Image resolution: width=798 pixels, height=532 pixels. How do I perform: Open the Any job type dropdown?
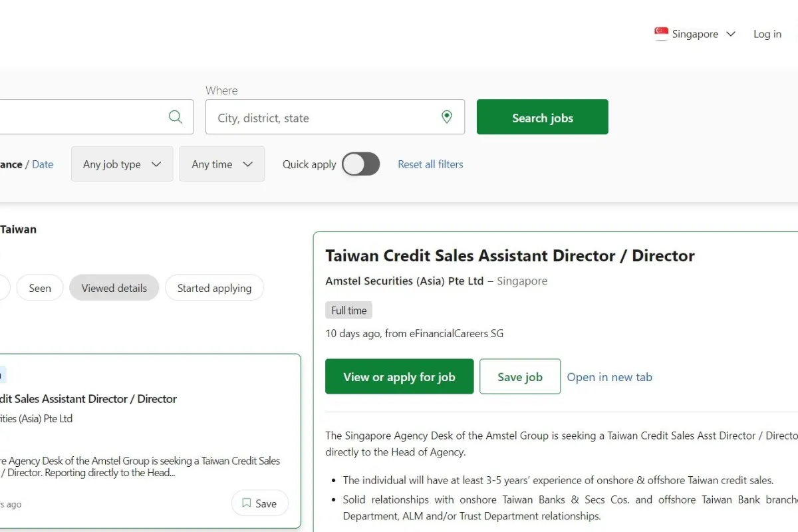click(122, 164)
